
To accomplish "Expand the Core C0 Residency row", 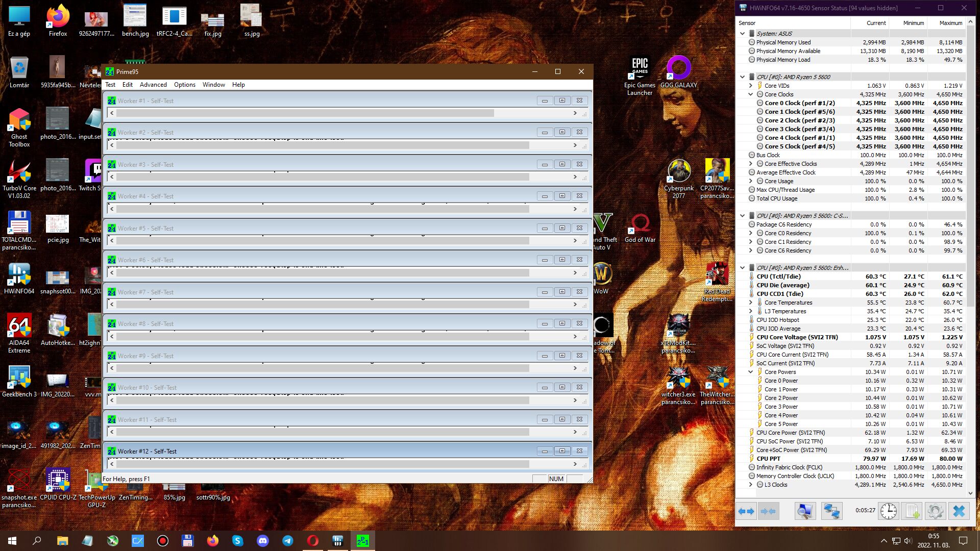I will tap(751, 233).
